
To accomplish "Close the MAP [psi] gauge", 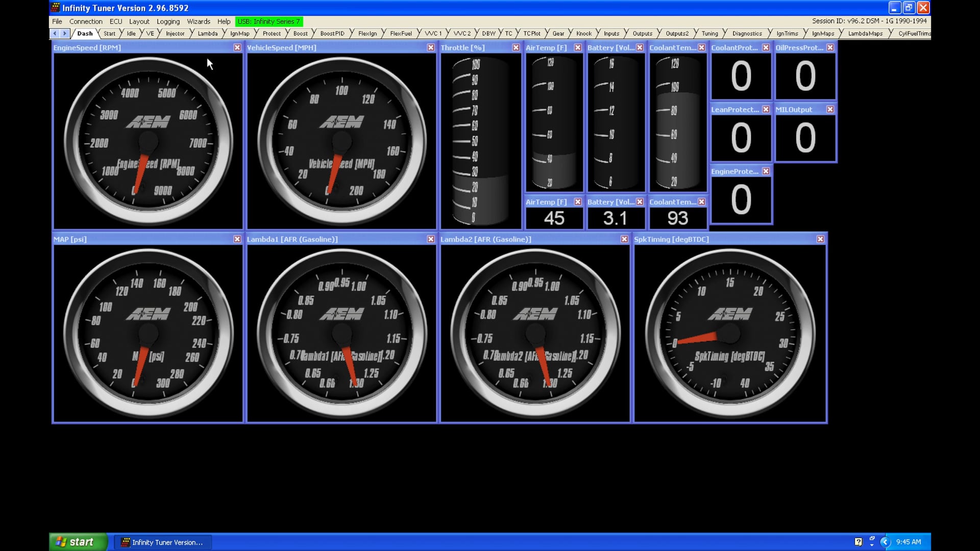I will 237,239.
